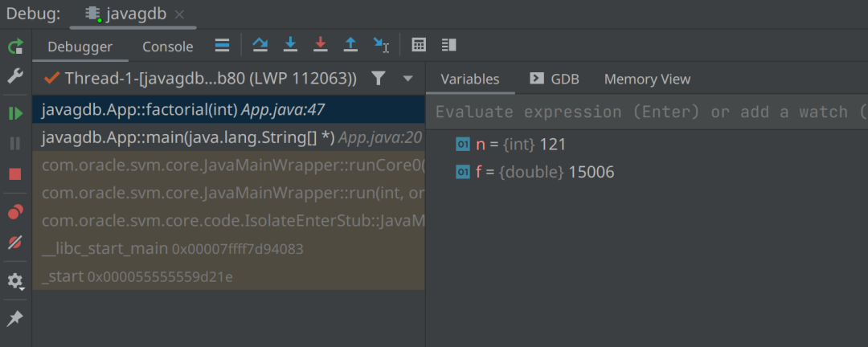
Task: Run to Cursor
Action: (x=381, y=45)
